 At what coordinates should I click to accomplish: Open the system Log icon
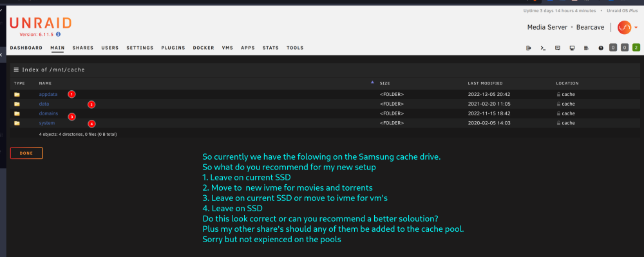(x=586, y=48)
